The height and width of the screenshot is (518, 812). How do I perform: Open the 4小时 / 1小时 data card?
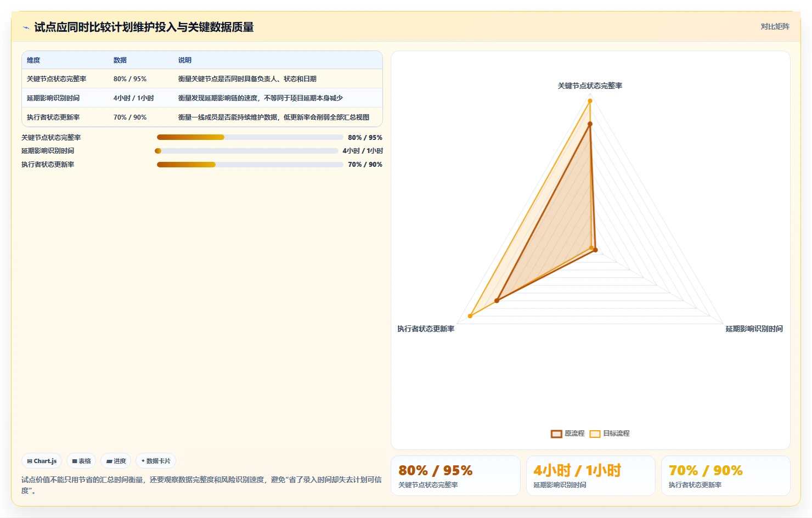[x=591, y=476]
